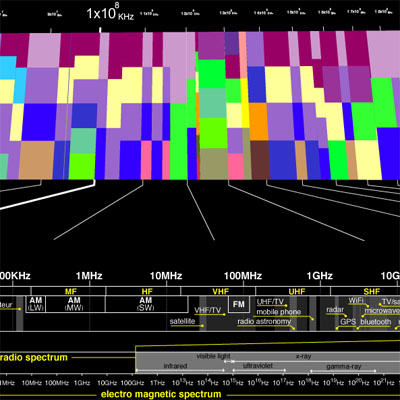Image resolution: width=400 pixels, height=400 pixels.
Task: Click the large 1GHz scale label
Action: pyautogui.click(x=319, y=276)
